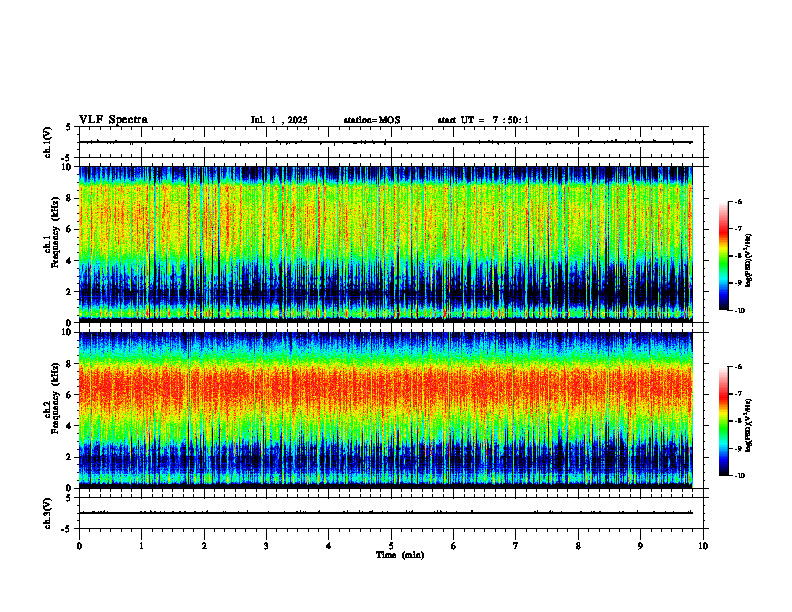Click time axis tick label "4"
Screen dimensions: 792x612
click(328, 546)
